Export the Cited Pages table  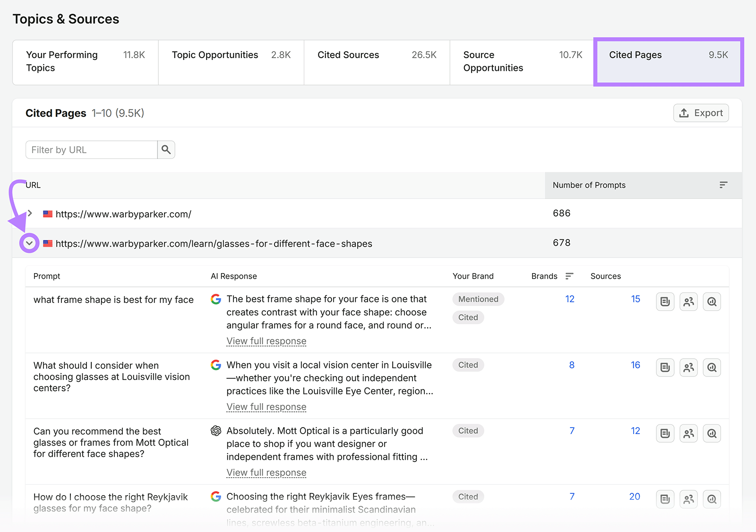[701, 113]
